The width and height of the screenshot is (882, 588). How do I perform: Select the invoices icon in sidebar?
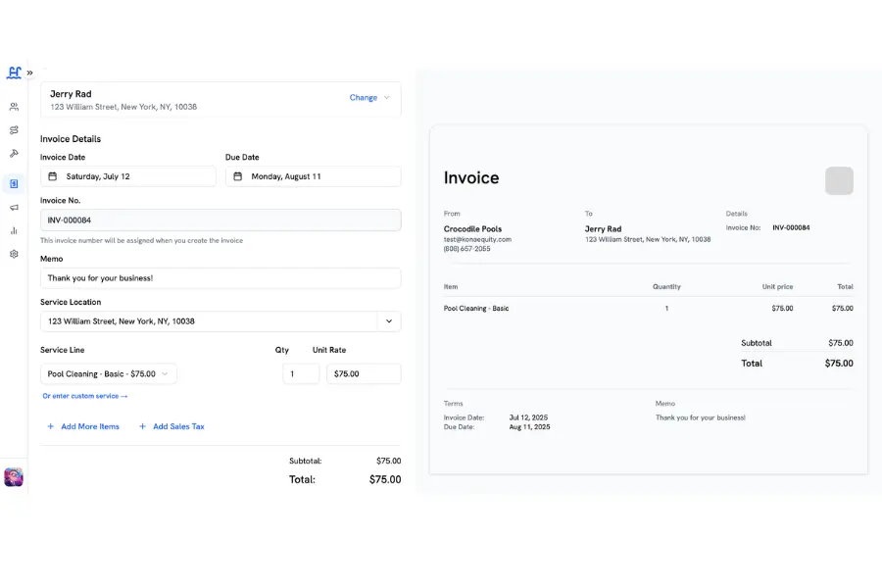coord(14,184)
